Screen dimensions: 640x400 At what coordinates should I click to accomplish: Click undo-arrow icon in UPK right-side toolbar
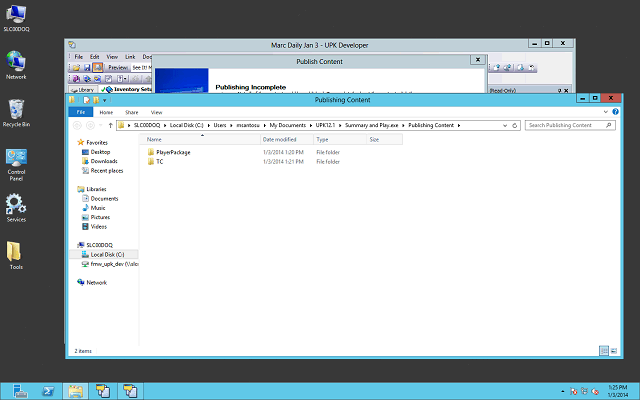531,68
